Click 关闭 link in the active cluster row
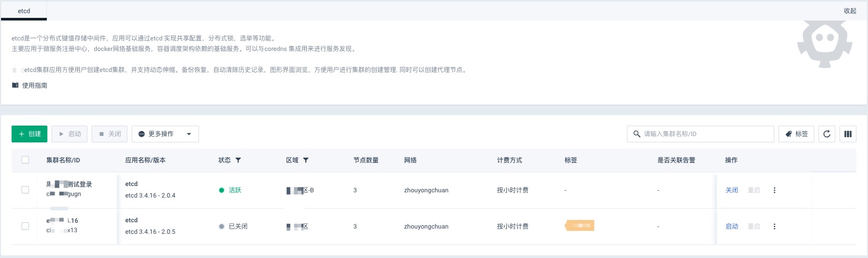Viewport: 868px width, 258px height. [732, 190]
